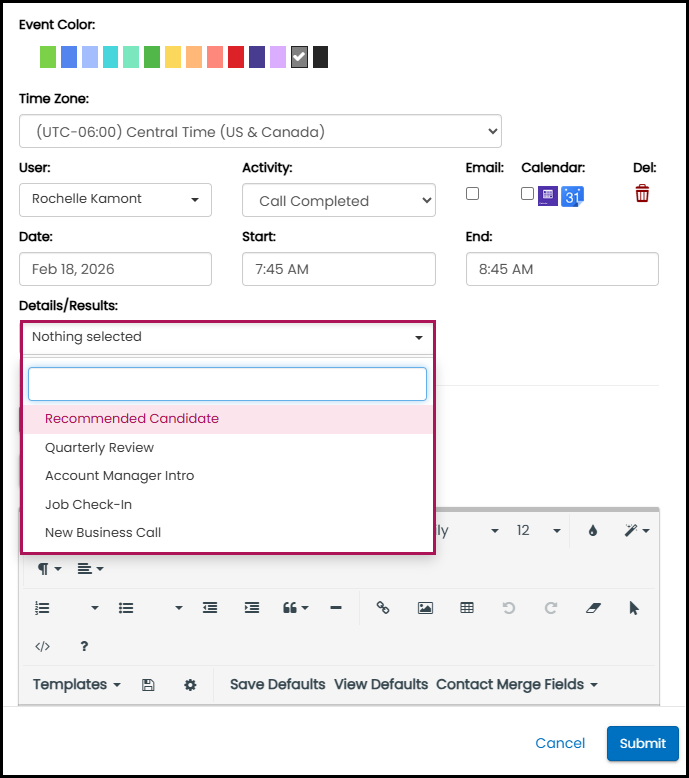Click the Google Calendar 31 icon
689x778 pixels.
click(572, 196)
